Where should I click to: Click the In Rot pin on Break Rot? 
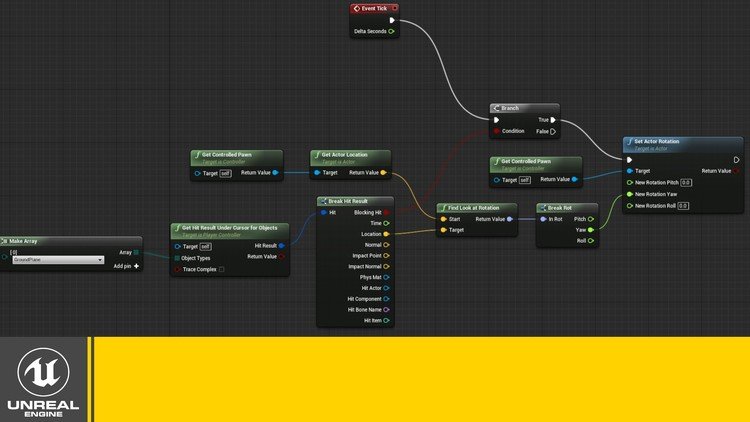543,219
